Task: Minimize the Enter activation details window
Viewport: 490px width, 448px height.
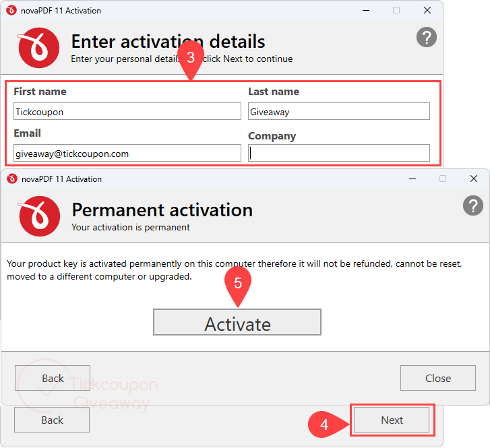Action: pyautogui.click(x=366, y=10)
